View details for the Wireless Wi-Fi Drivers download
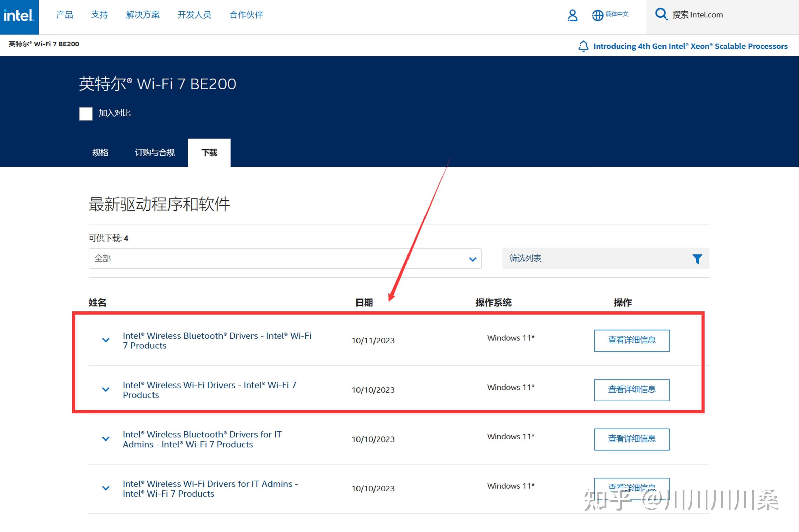Image resolution: width=799 pixels, height=532 pixels. [x=631, y=390]
